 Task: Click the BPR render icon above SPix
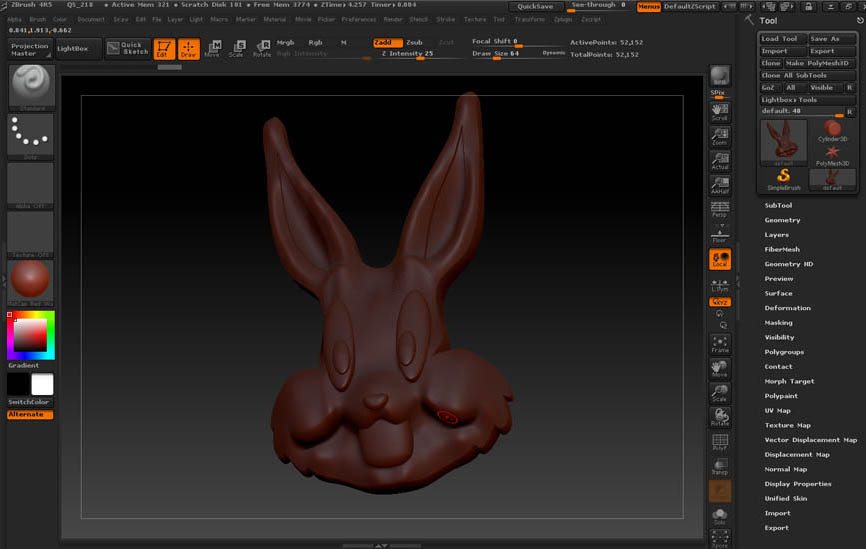click(720, 76)
